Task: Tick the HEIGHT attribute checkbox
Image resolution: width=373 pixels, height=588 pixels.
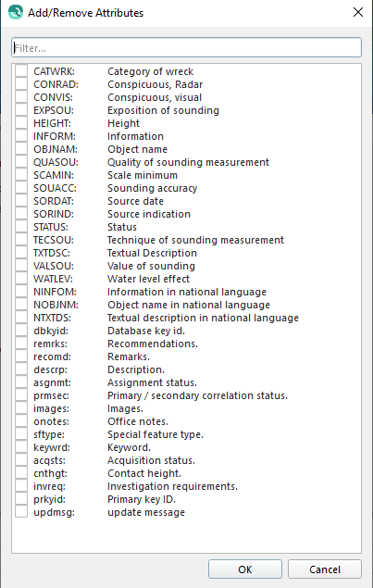Action: (x=21, y=123)
